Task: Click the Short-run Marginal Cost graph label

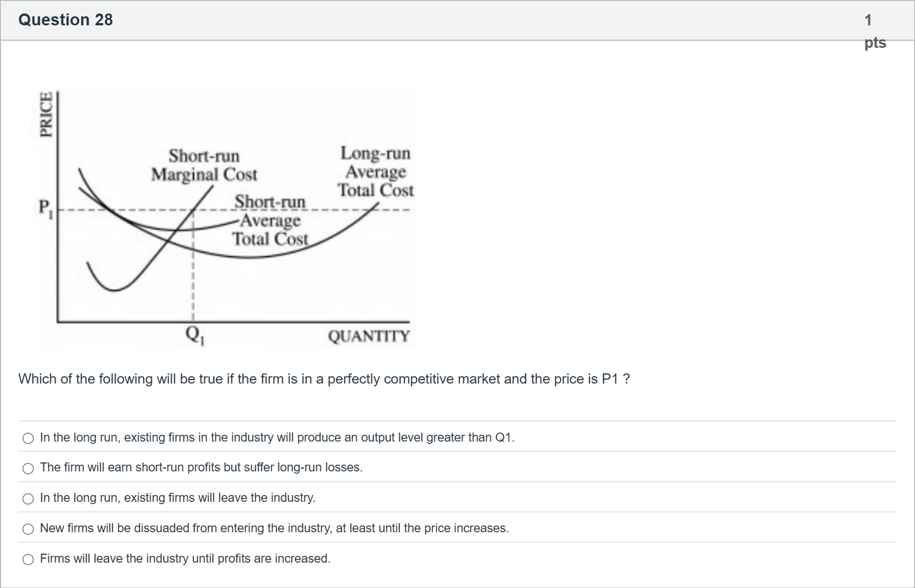Action: pos(204,165)
